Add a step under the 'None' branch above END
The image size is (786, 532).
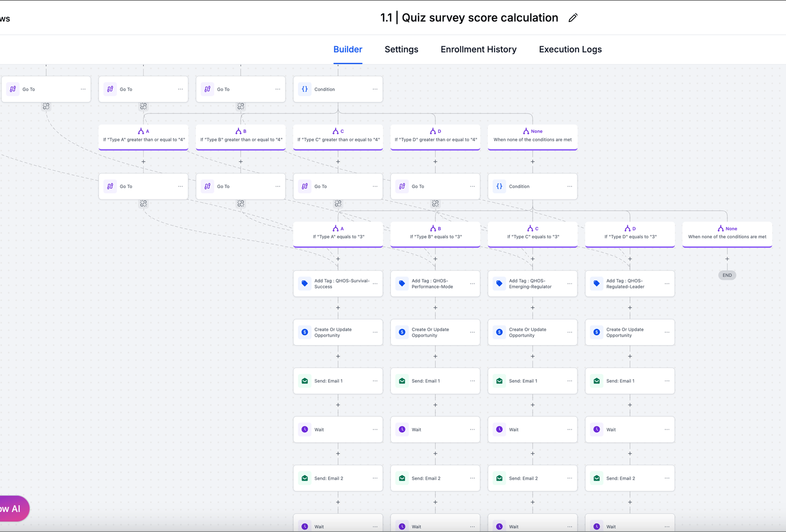(x=727, y=259)
